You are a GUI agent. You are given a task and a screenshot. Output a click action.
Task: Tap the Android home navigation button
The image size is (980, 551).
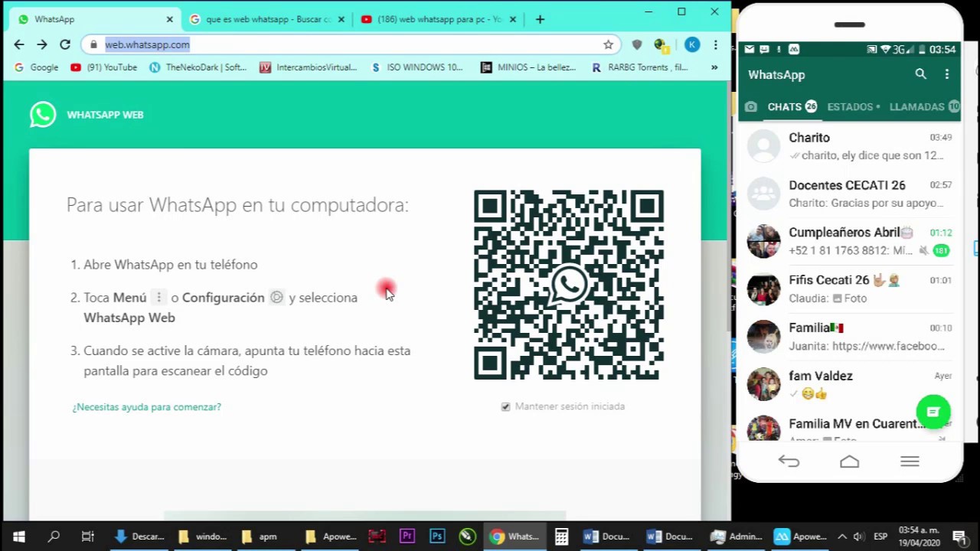(849, 461)
